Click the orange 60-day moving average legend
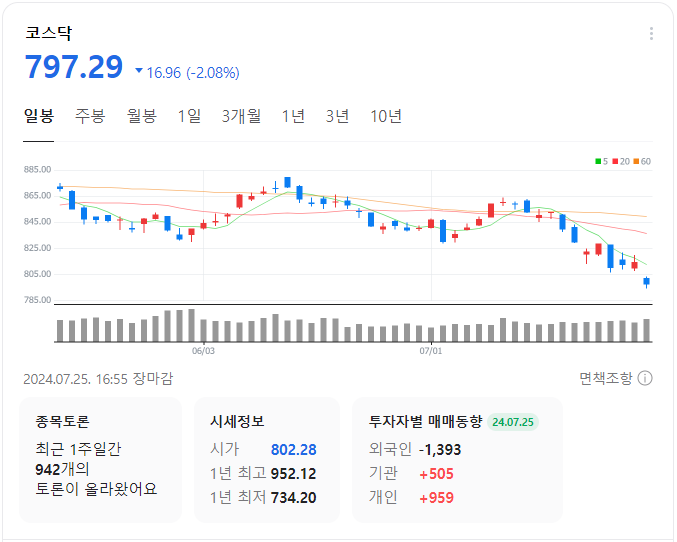The height and width of the screenshot is (542, 677). click(x=642, y=161)
